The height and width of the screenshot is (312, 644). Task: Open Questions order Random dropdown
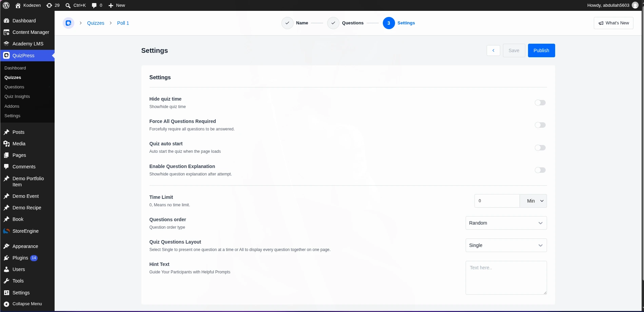click(x=506, y=223)
